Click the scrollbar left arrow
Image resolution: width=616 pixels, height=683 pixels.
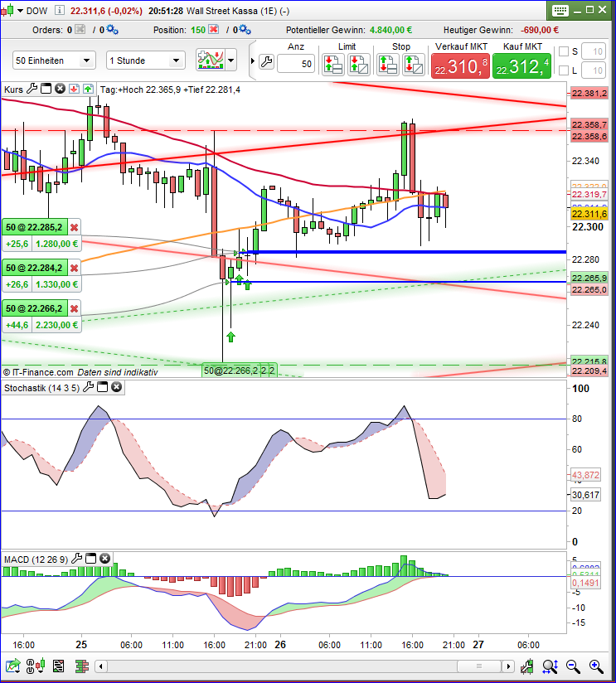(101, 666)
